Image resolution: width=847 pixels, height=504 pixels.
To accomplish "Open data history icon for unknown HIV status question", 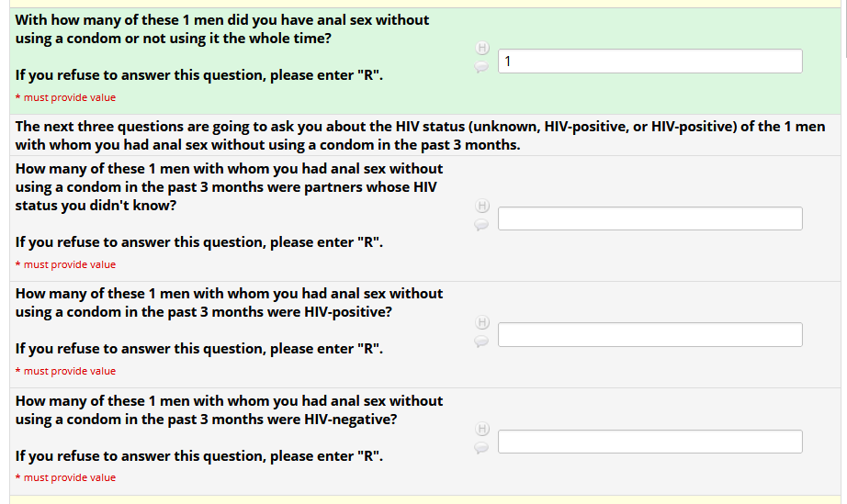I will [481, 207].
